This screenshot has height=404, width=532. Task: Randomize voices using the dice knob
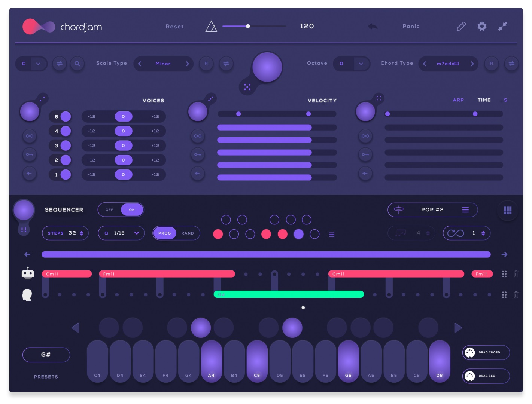[x=30, y=110]
